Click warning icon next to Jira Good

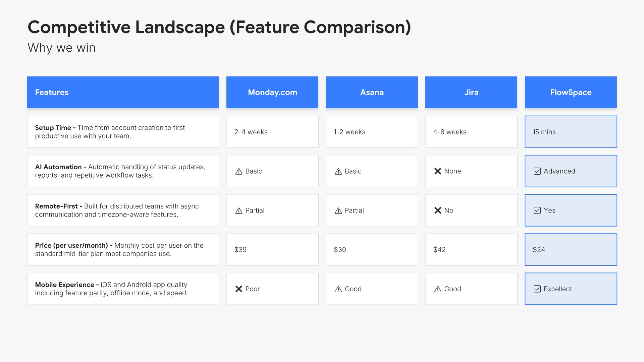[x=438, y=289]
